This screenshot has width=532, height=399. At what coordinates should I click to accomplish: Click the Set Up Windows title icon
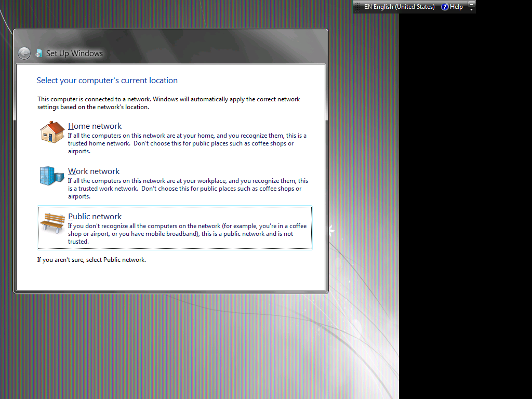39,54
